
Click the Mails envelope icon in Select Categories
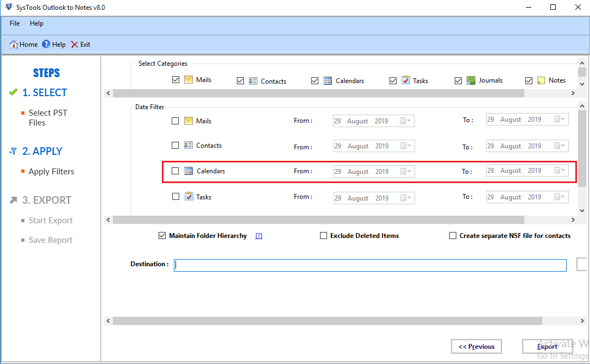(189, 79)
